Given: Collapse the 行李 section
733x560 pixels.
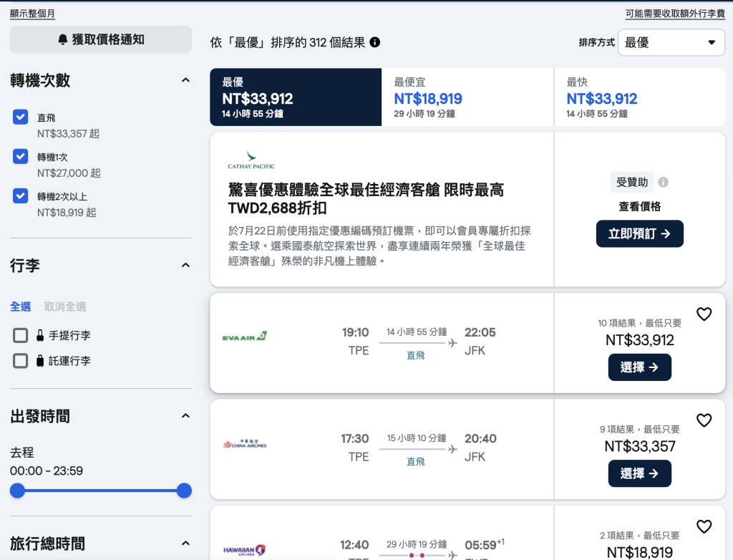Looking at the screenshot, I should coord(185,265).
